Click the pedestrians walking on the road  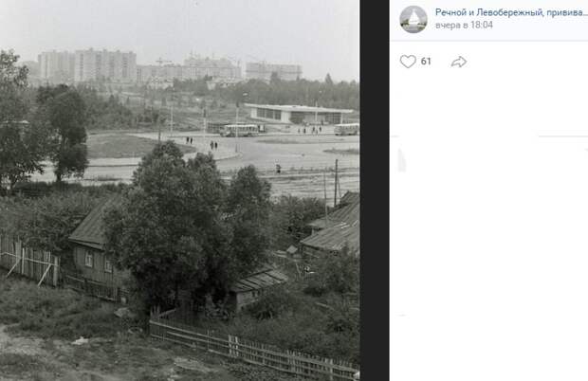click(213, 145)
